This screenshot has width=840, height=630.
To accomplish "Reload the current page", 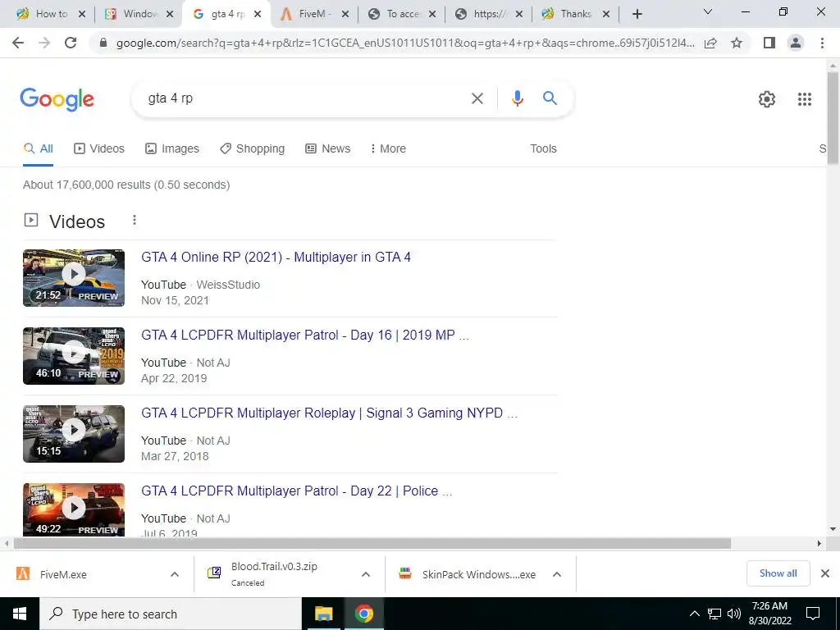I will coord(71,43).
